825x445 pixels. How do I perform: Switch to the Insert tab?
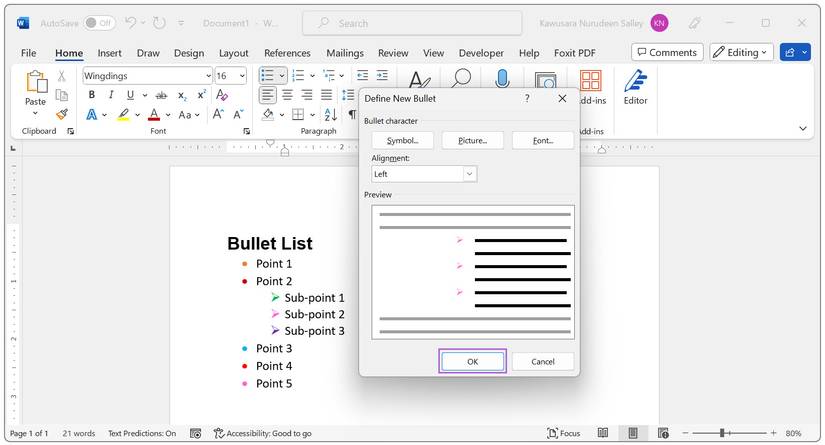109,53
